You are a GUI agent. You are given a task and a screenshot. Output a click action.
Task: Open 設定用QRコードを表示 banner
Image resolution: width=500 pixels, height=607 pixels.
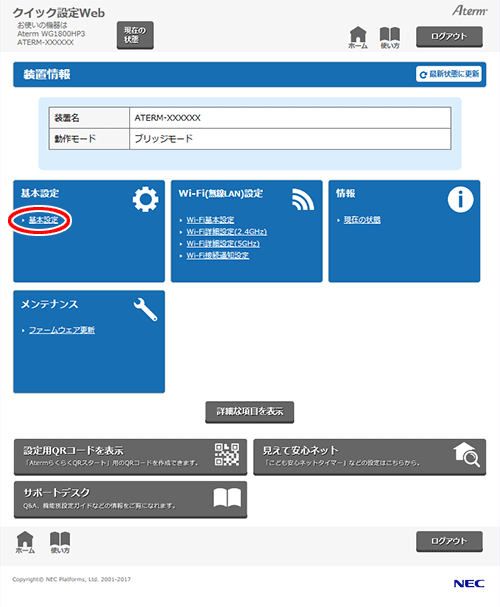pyautogui.click(x=130, y=457)
